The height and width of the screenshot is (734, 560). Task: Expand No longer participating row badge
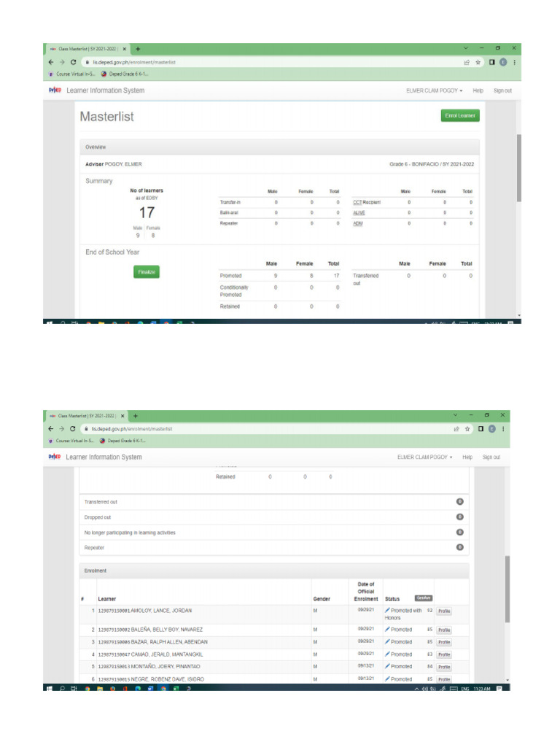(460, 532)
